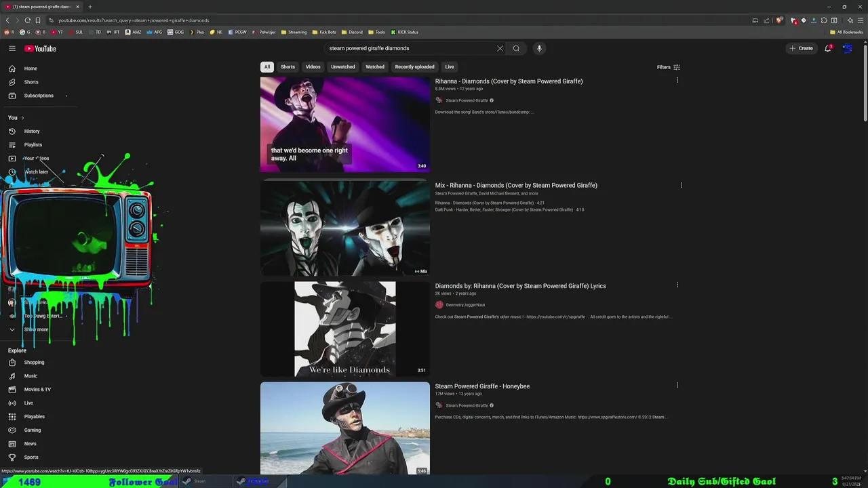Viewport: 868px width, 488px height.
Task: Open the share icon in the address bar
Action: [x=766, y=20]
